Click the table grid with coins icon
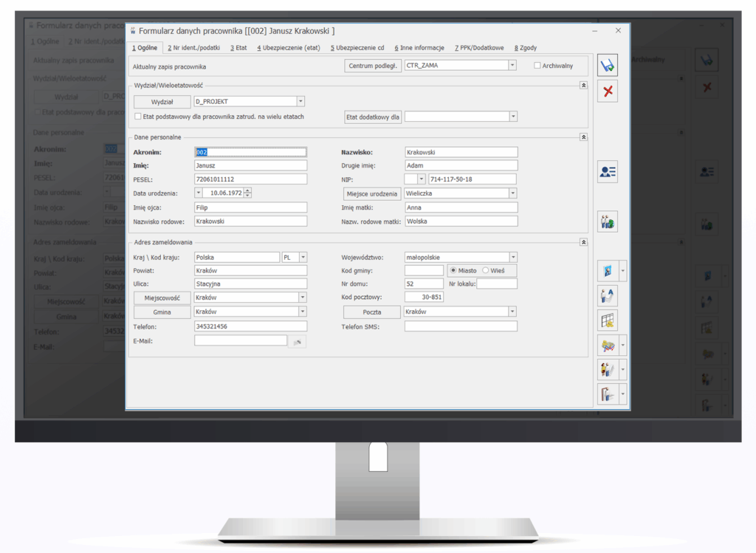 coord(607,320)
